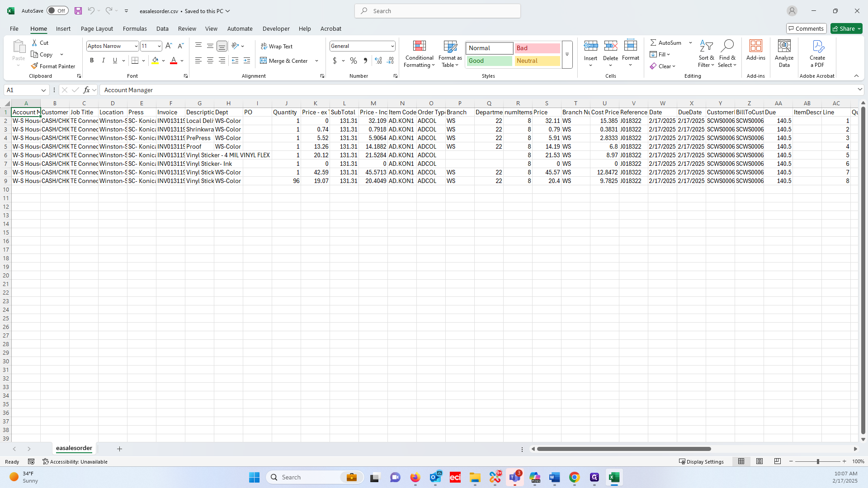Apply the yellow fill color
The height and width of the screenshot is (488, 868).
pos(155,61)
